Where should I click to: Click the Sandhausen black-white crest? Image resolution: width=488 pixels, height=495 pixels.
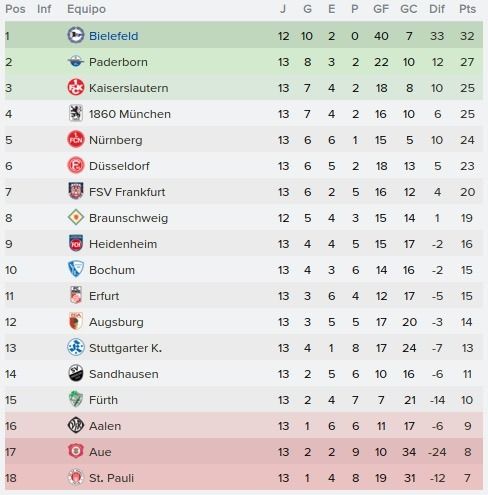pyautogui.click(x=76, y=373)
